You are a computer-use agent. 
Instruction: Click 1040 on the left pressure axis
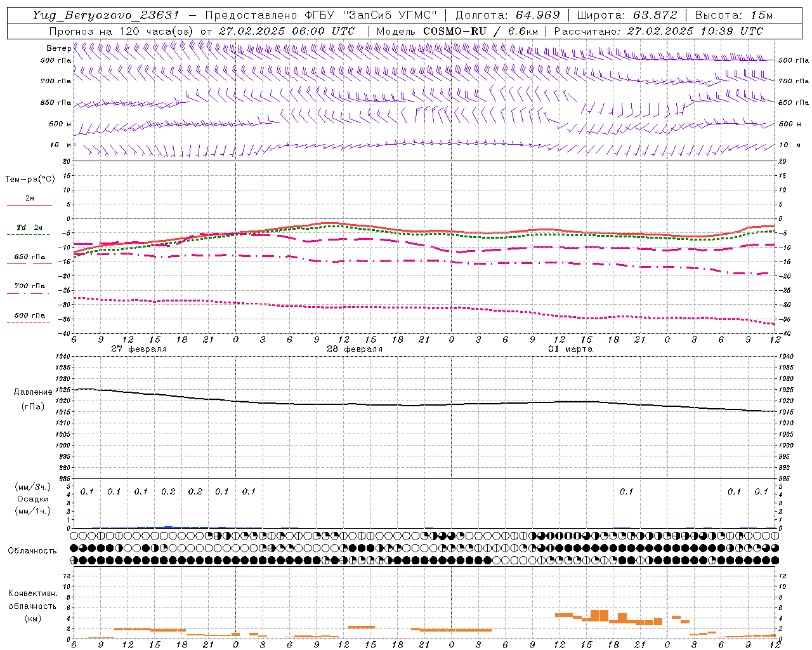pyautogui.click(x=63, y=357)
